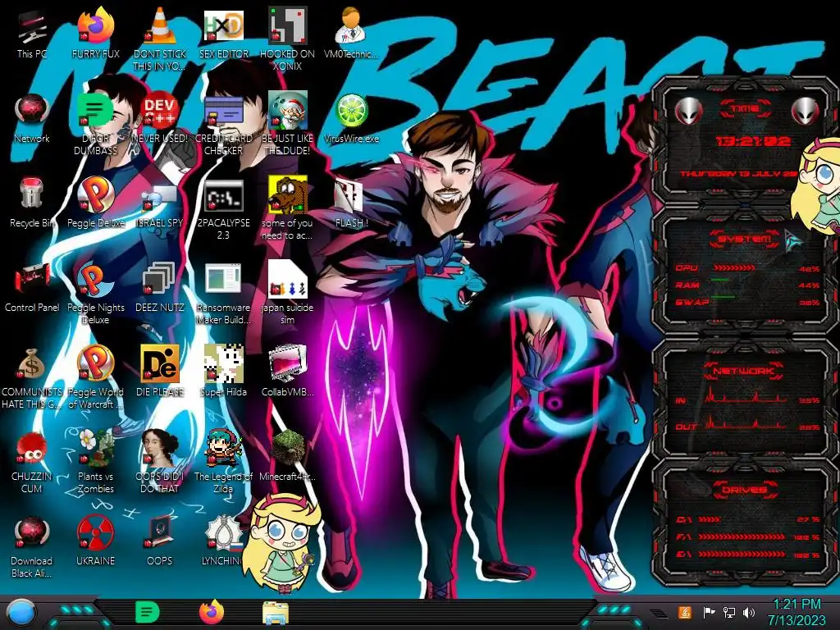Select the OOPS laptop desktop icon

point(160,541)
